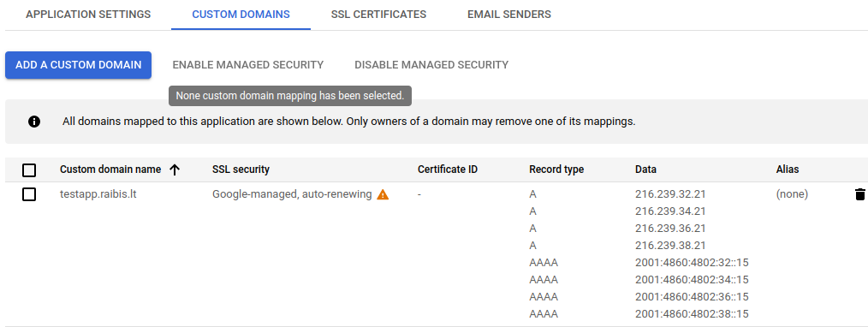This screenshot has height=327, width=868.
Task: Click IPv6 address 2001:4860:4802:38::15
Action: tap(692, 314)
